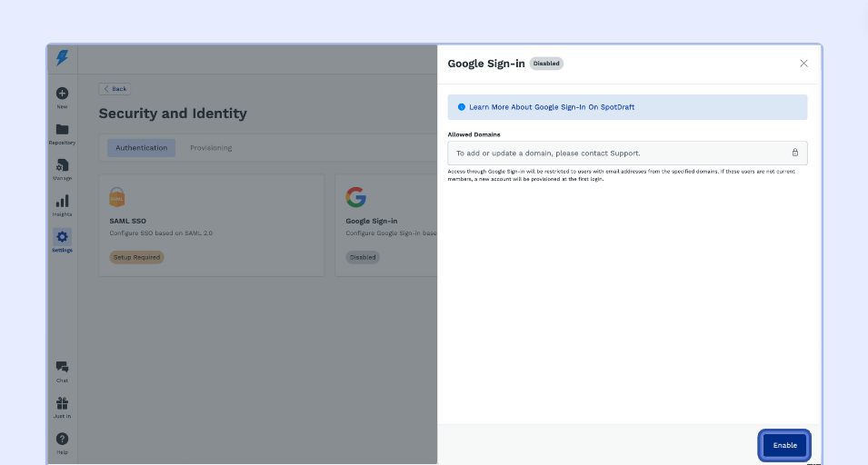Open Insights bar chart icon
The height and width of the screenshot is (465, 868).
pyautogui.click(x=62, y=202)
